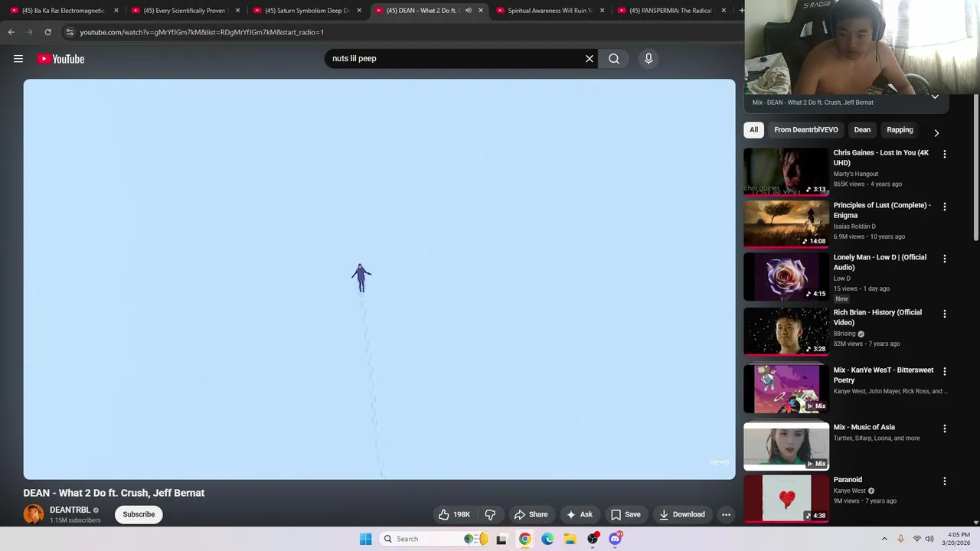The width and height of the screenshot is (980, 551).
Task: Open menu for 'Mix - Music of Asia'
Action: tap(944, 429)
